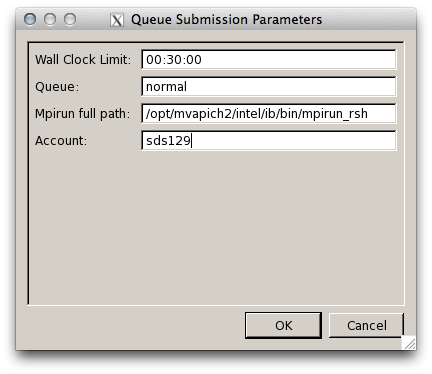432x374 pixels.
Task: Click the empty title bar area right of title
Action: pyautogui.click(x=367, y=19)
